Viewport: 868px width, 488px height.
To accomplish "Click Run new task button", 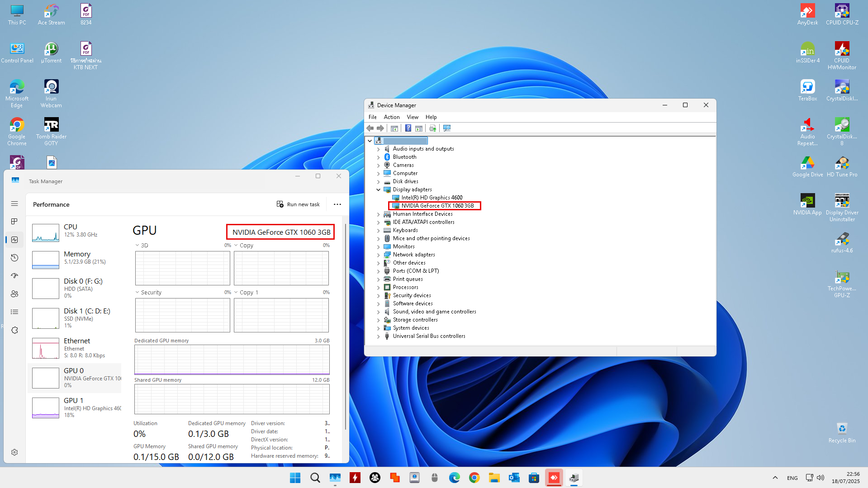I will click(x=298, y=204).
